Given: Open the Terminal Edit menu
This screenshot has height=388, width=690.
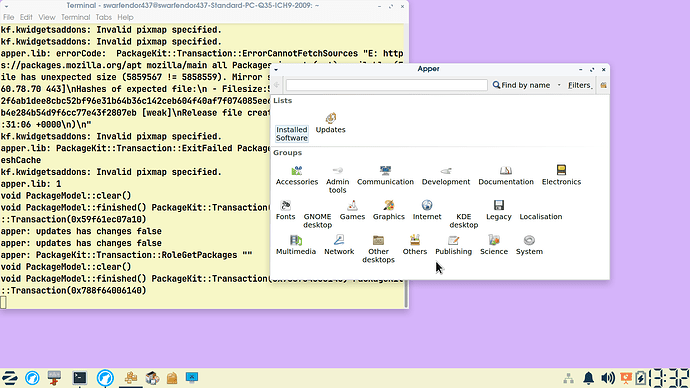Looking at the screenshot, I should tap(26, 17).
